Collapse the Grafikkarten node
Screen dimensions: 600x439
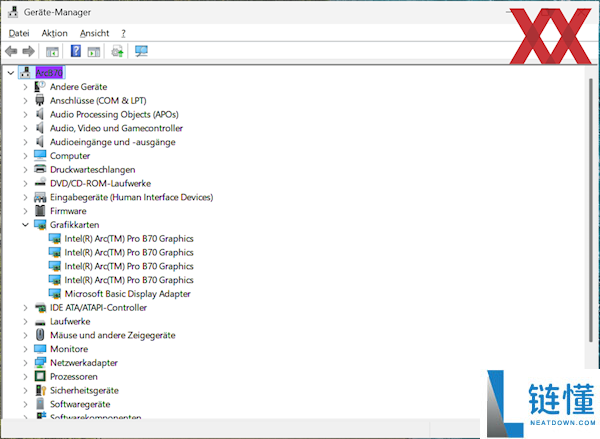[25, 225]
